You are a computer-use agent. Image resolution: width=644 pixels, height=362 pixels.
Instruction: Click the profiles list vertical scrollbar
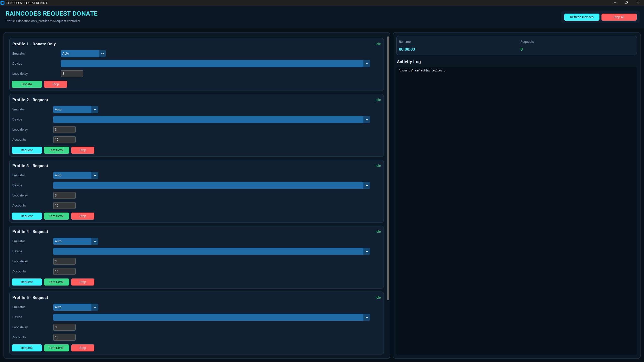point(388,168)
